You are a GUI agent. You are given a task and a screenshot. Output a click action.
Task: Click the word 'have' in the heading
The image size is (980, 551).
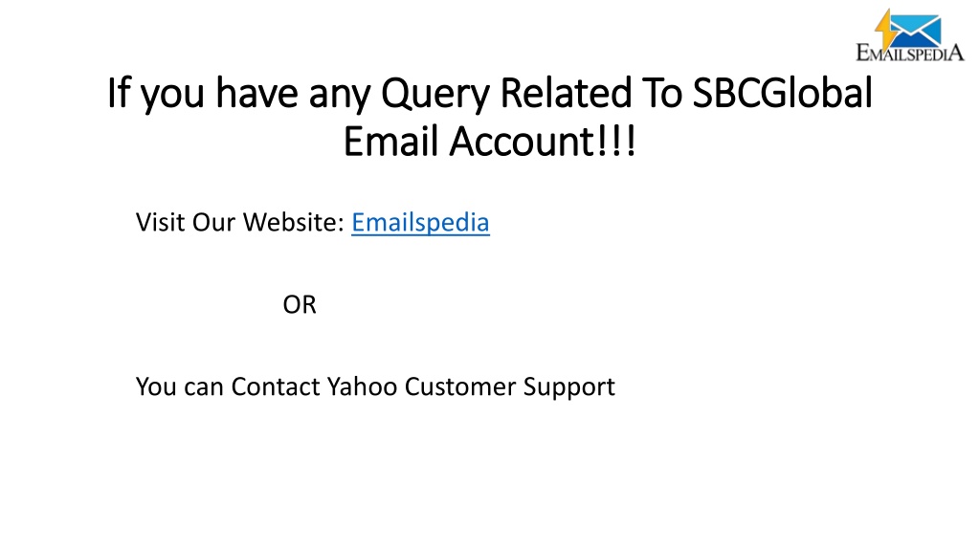tap(256, 93)
